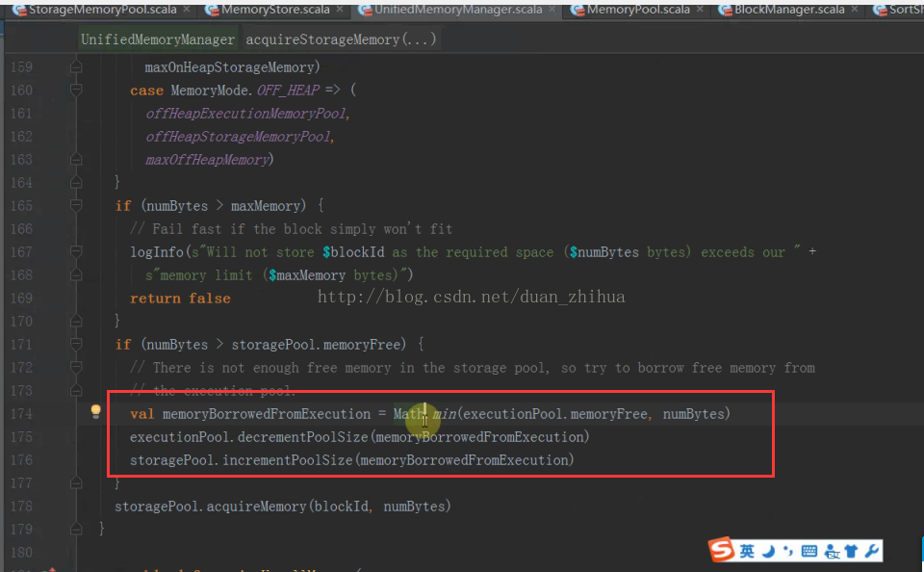The width and height of the screenshot is (924, 572).
Task: Click maxOnHeapStorageMemory on line 159
Action: click(x=230, y=67)
